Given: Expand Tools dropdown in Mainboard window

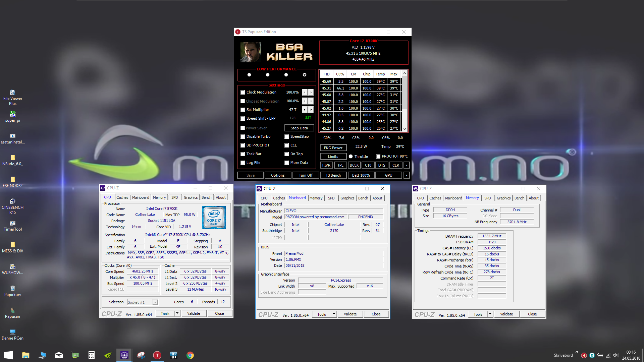Looking at the screenshot, I should coord(334,314).
